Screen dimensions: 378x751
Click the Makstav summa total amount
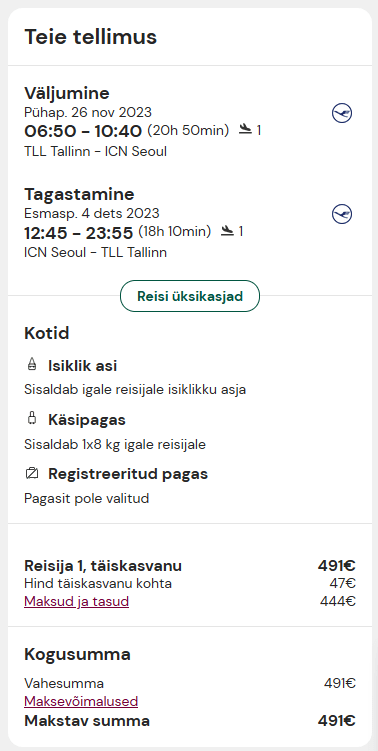point(337,721)
